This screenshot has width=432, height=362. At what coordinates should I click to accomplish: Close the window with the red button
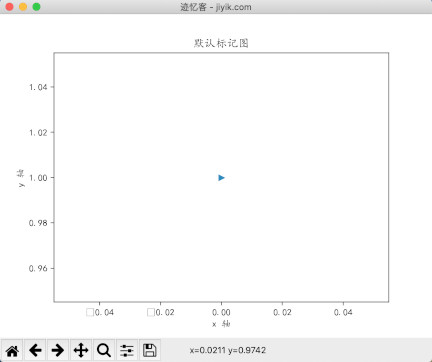tap(10, 7)
